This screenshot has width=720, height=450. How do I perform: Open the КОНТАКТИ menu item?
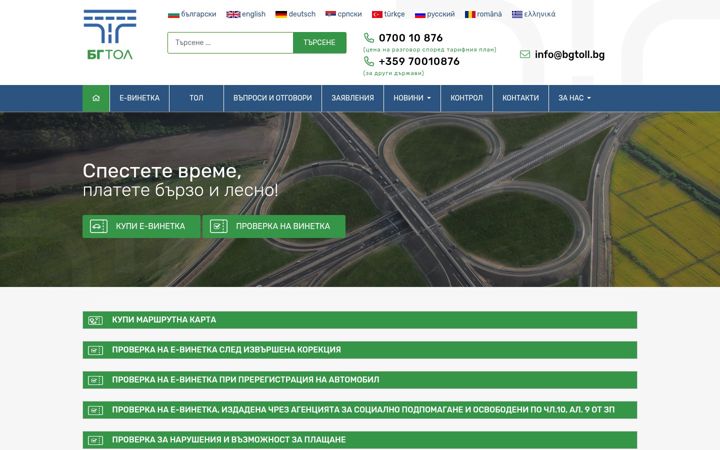pos(521,98)
